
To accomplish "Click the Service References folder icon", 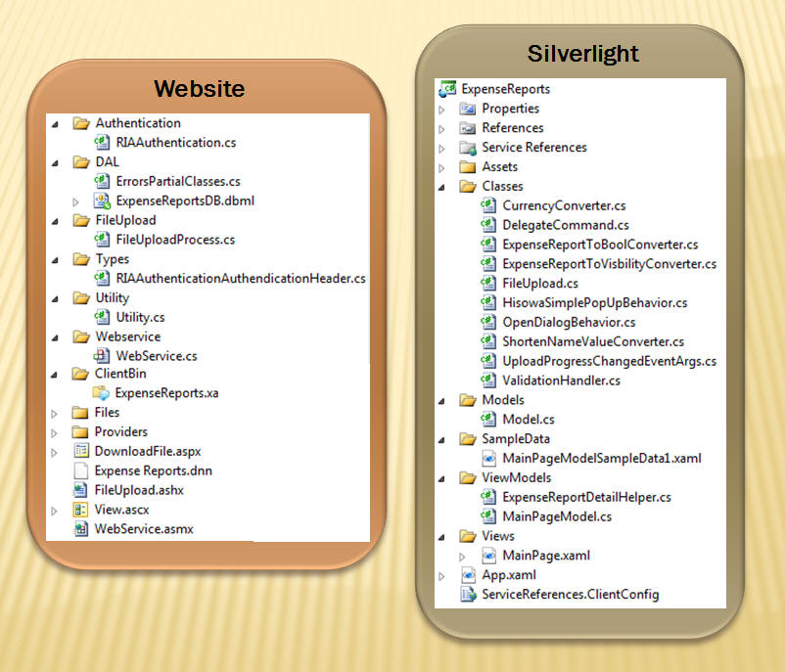I will pyautogui.click(x=468, y=147).
